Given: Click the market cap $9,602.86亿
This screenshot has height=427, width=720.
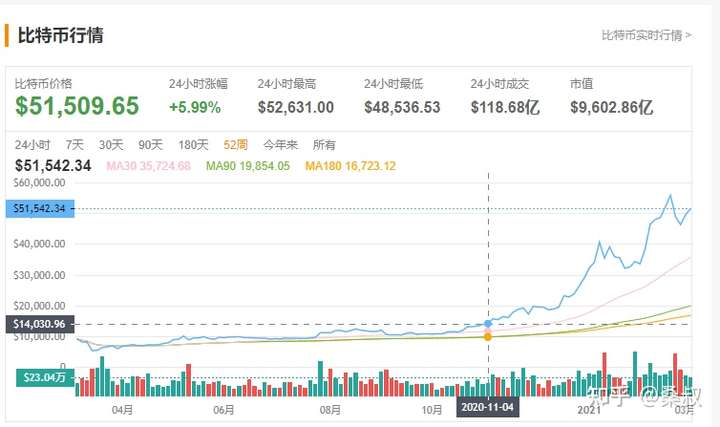Looking at the screenshot, I should click(x=612, y=107).
